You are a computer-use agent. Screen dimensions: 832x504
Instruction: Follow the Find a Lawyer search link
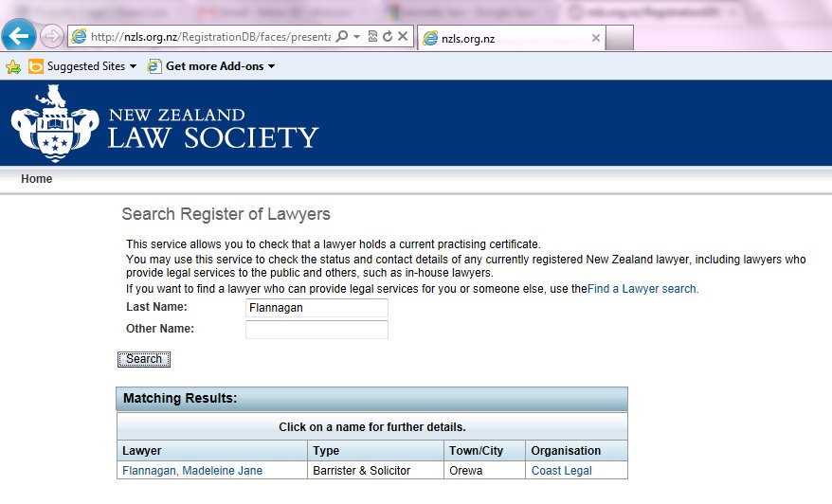(642, 289)
